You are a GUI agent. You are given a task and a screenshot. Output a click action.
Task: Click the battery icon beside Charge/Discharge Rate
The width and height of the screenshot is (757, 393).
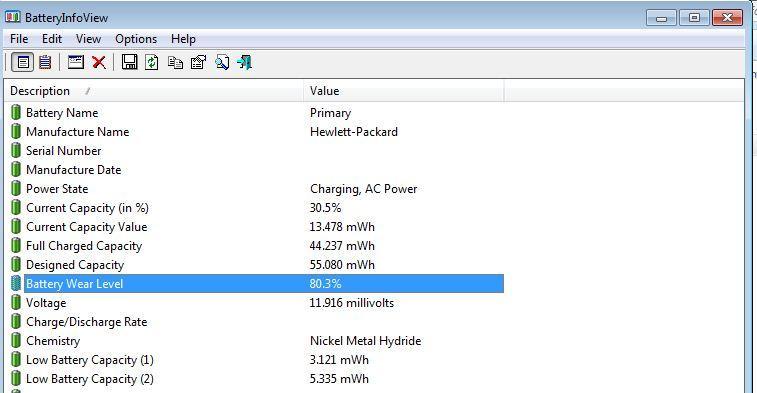(x=16, y=322)
